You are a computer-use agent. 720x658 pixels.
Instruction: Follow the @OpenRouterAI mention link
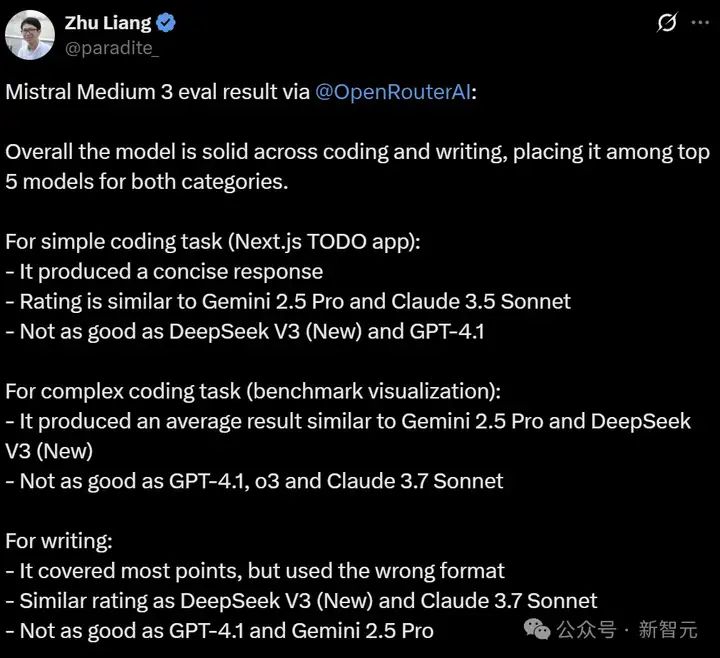point(394,92)
